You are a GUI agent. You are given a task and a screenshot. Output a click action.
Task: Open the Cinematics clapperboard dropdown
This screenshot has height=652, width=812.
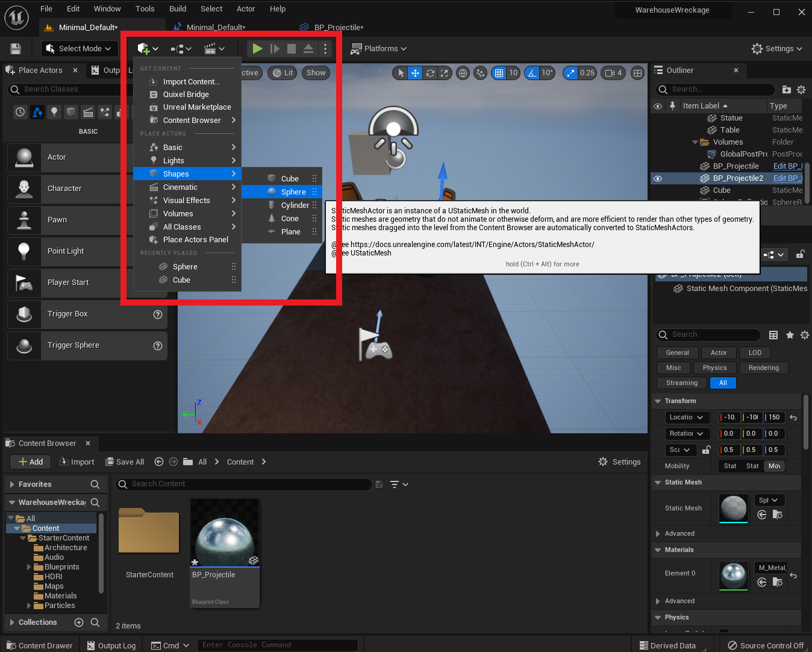coord(214,49)
